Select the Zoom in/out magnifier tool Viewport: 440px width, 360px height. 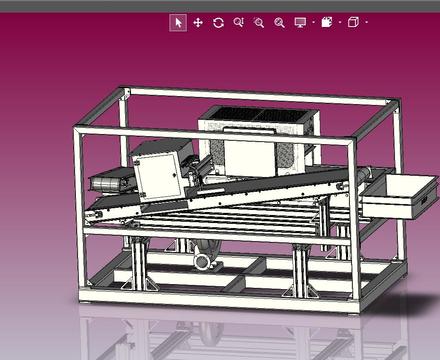[x=239, y=22]
